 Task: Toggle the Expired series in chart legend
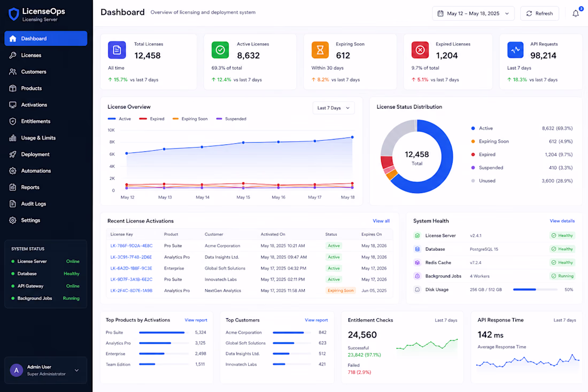[x=151, y=119]
